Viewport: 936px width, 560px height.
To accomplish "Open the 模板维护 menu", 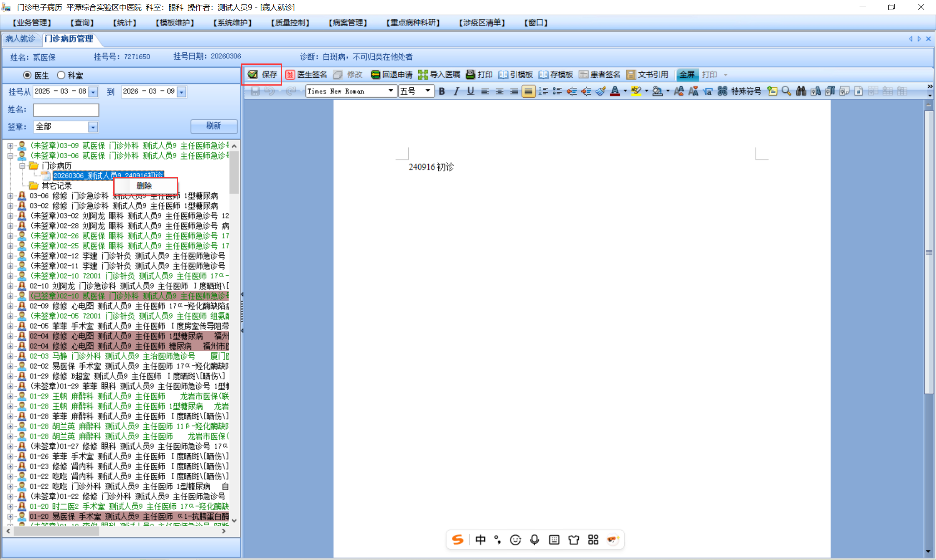I will point(175,23).
